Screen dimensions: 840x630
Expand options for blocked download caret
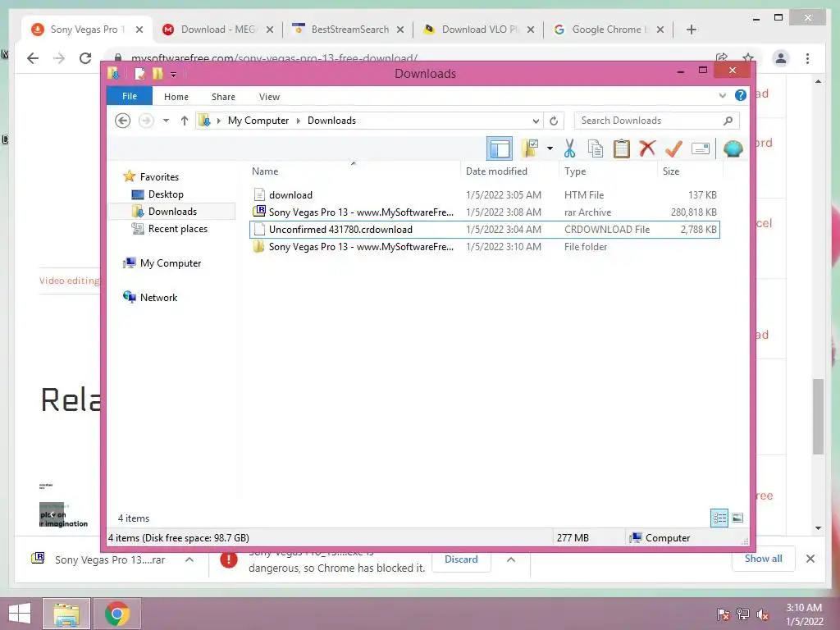tap(511, 559)
